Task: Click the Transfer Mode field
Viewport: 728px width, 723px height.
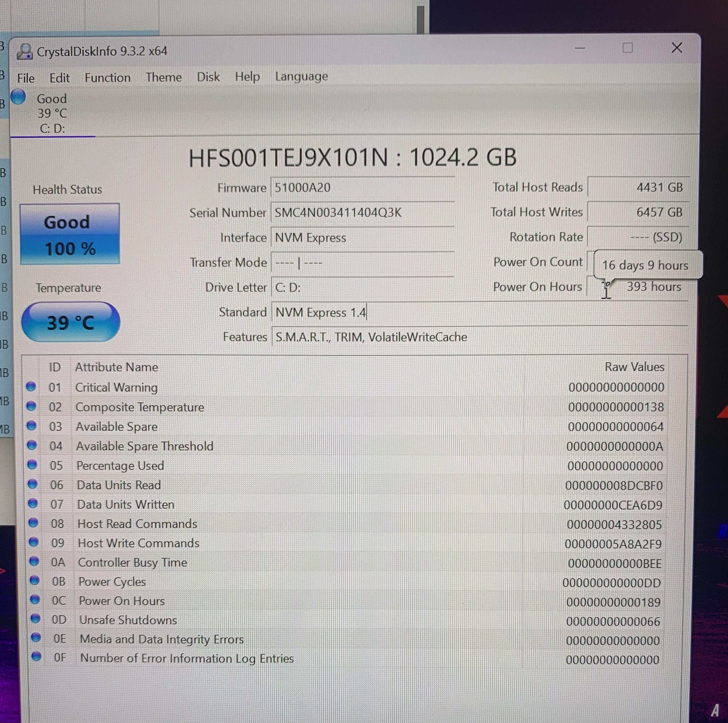Action: point(362,262)
